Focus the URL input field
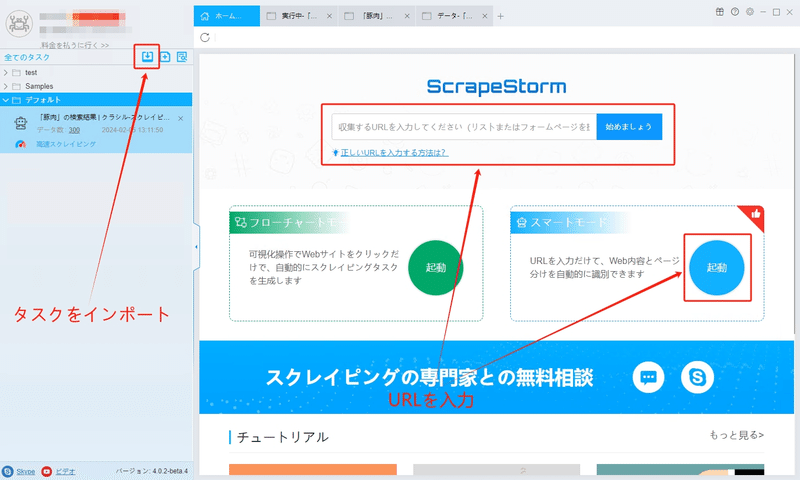The width and height of the screenshot is (800, 480). coord(464,127)
